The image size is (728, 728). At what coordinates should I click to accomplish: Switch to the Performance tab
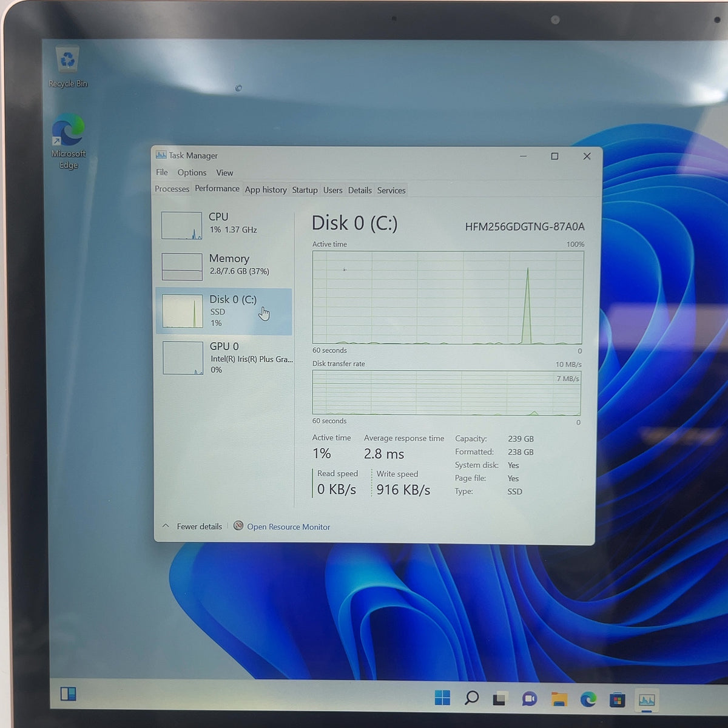click(217, 189)
